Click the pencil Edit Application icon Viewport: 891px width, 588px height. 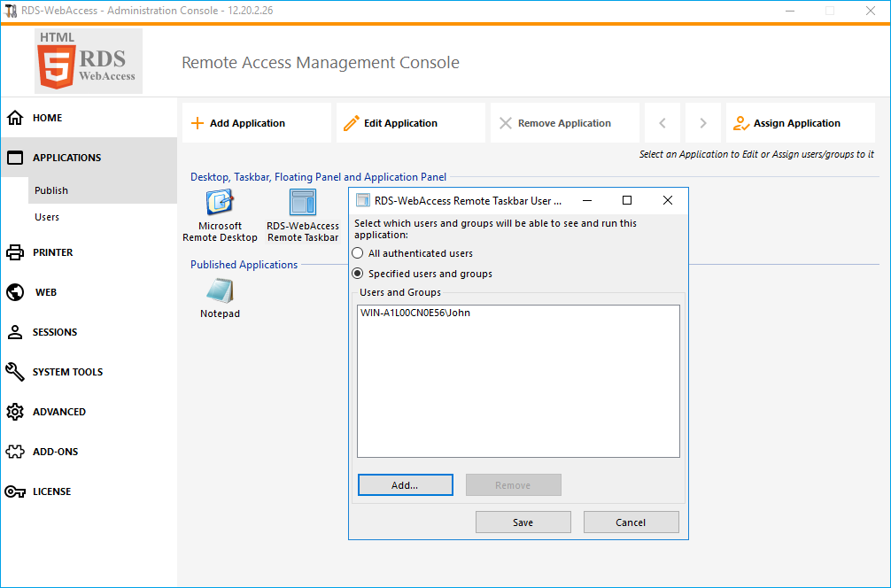tap(351, 123)
